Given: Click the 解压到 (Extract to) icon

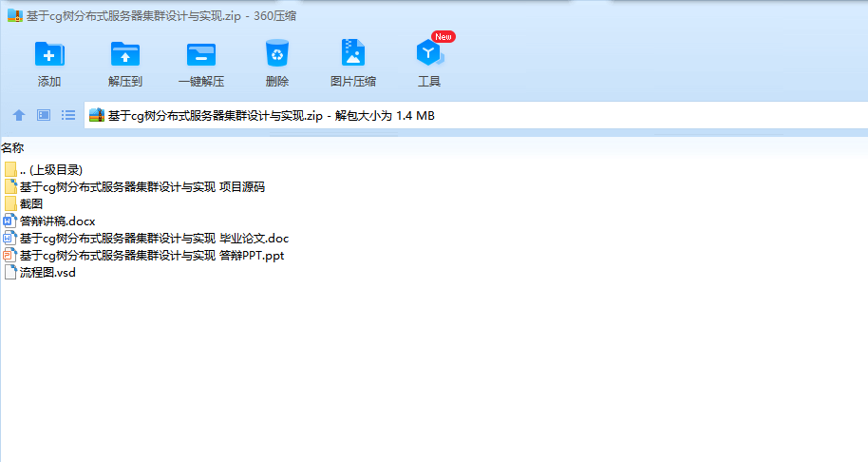Looking at the screenshot, I should 125,54.
